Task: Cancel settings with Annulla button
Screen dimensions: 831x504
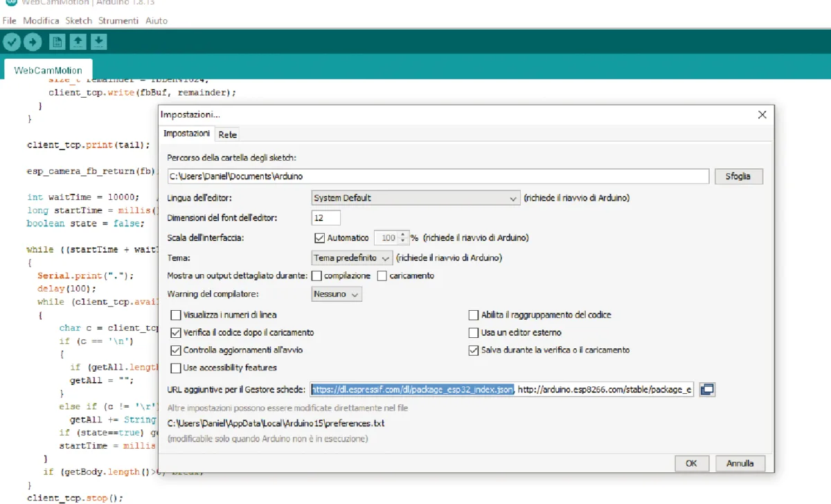Action: click(740, 463)
